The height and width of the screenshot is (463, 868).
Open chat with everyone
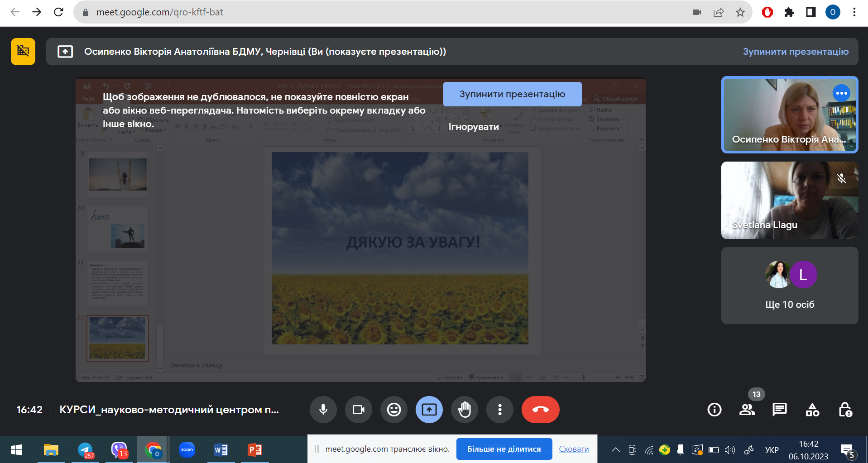(780, 410)
